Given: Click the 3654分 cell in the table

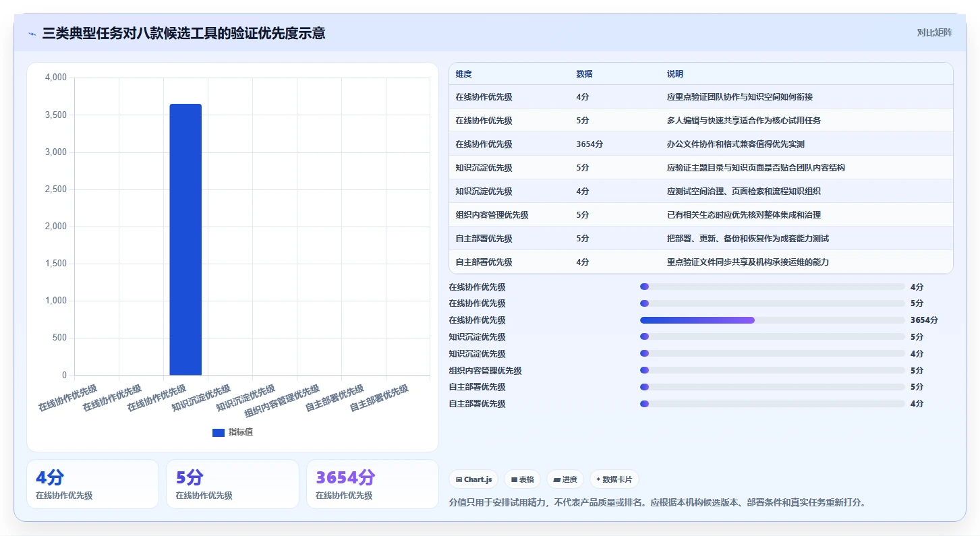Looking at the screenshot, I should point(589,144).
